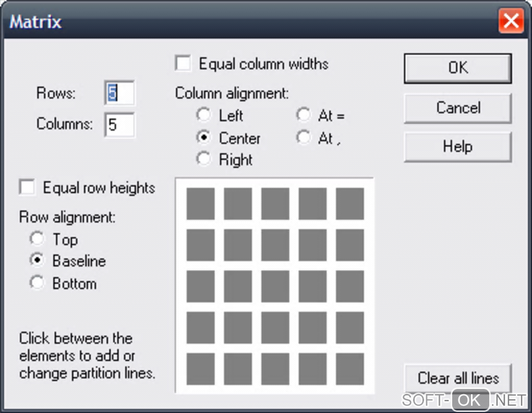The image size is (532, 413).
Task: Select Left column alignment
Action: [x=203, y=115]
